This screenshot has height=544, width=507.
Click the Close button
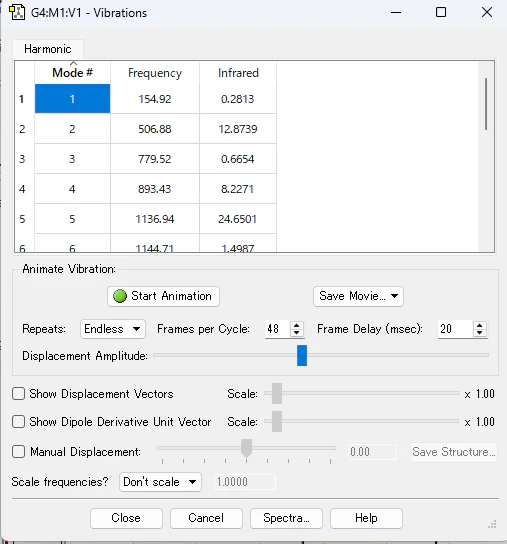[126, 518]
